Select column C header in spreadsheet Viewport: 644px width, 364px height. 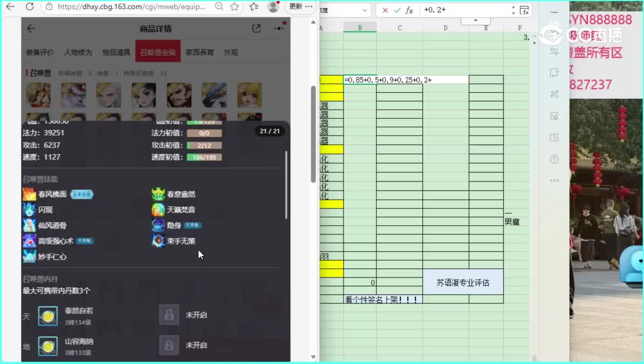coord(399,28)
